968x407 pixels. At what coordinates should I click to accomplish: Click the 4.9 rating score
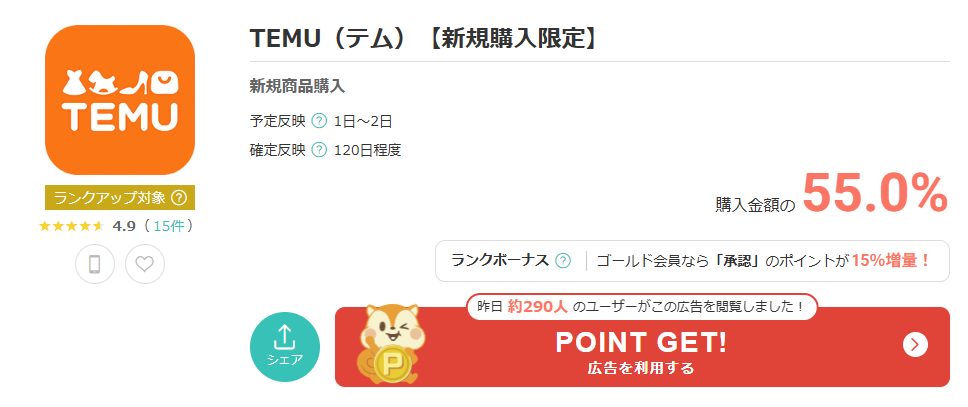(x=124, y=226)
